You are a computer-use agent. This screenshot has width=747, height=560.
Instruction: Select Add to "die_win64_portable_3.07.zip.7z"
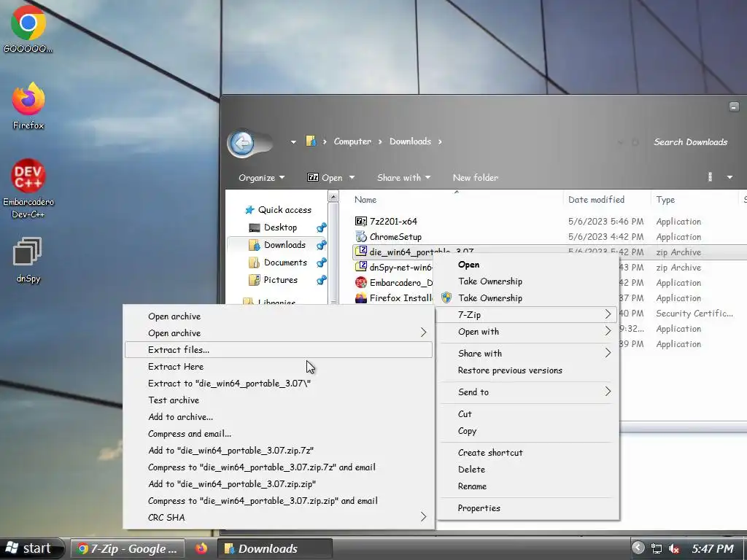tap(279, 451)
